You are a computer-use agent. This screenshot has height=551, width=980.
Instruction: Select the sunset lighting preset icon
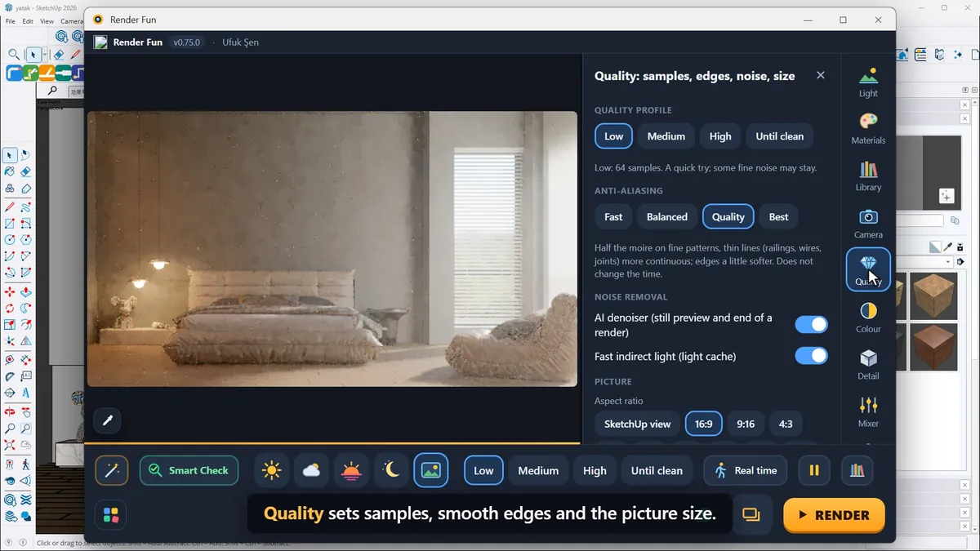pyautogui.click(x=351, y=470)
